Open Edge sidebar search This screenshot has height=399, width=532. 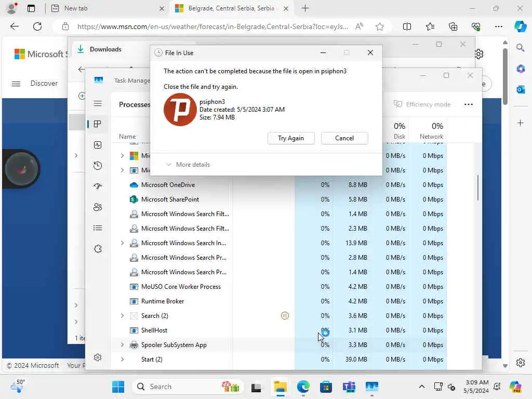[521, 47]
